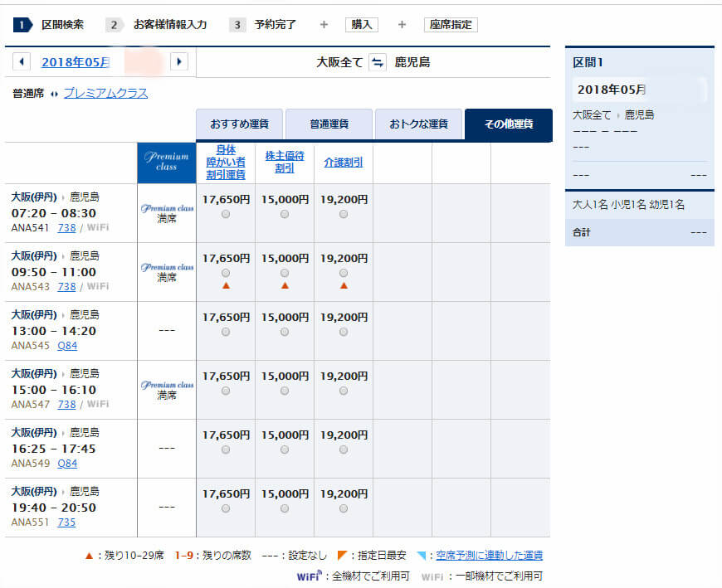Click 身体障がい者割引運賃 column header
722x588 pixels.
tap(226, 162)
